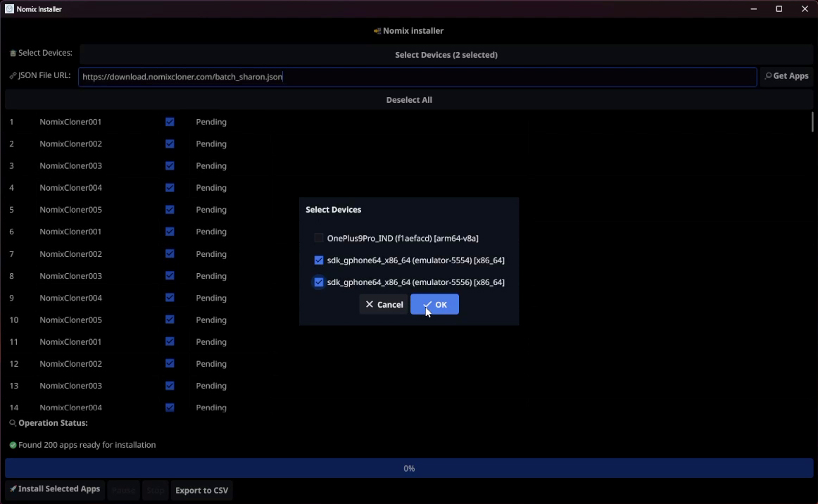Toggle the checkbox in row 9 NomixCloner004
The image size is (818, 504).
[x=170, y=297]
